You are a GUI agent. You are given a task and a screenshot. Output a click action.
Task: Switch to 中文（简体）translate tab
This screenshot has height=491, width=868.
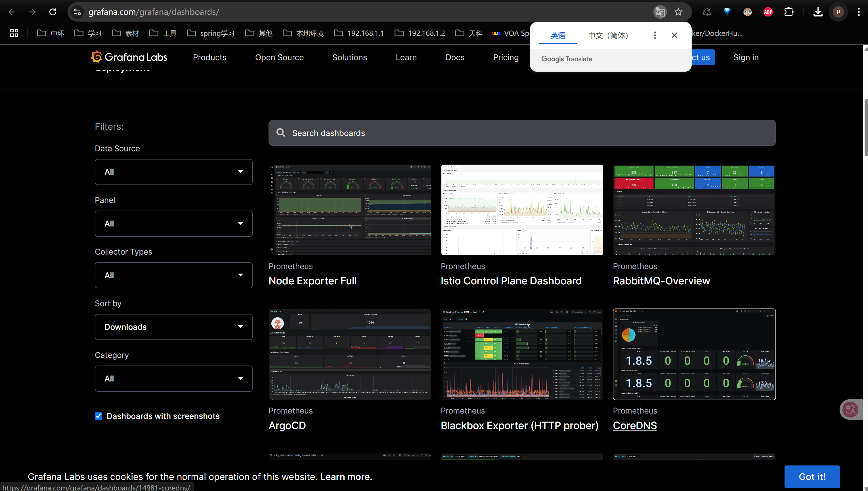pos(608,35)
